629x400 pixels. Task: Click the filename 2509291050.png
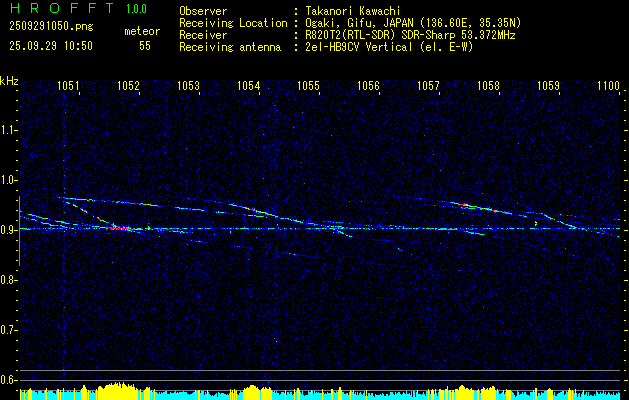[51, 27]
